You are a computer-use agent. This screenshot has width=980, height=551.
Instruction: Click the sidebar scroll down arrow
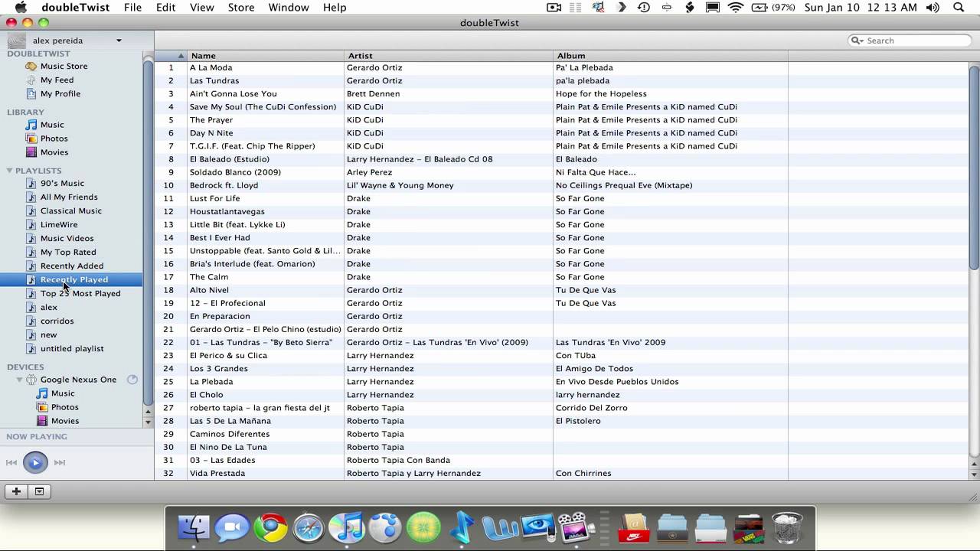pos(148,422)
